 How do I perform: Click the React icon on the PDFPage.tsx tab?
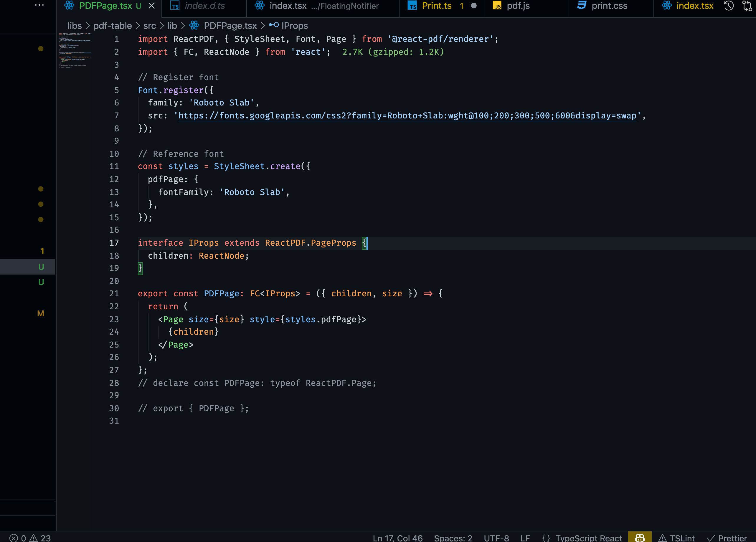point(69,6)
